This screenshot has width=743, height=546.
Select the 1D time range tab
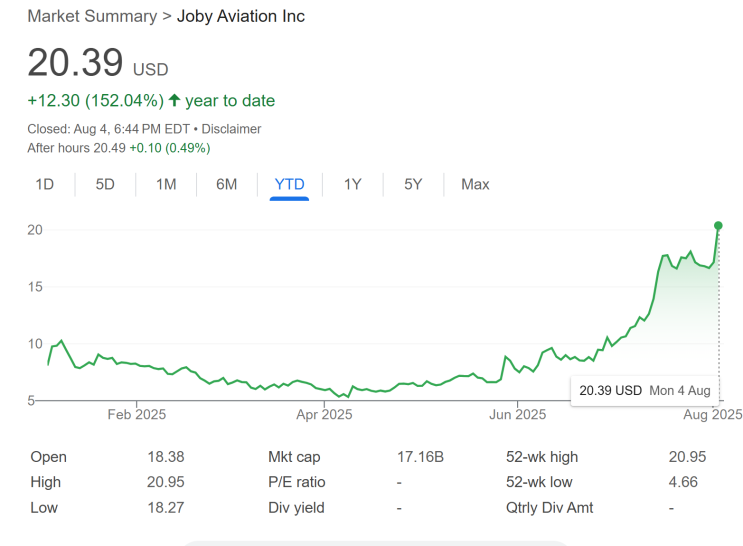44,184
